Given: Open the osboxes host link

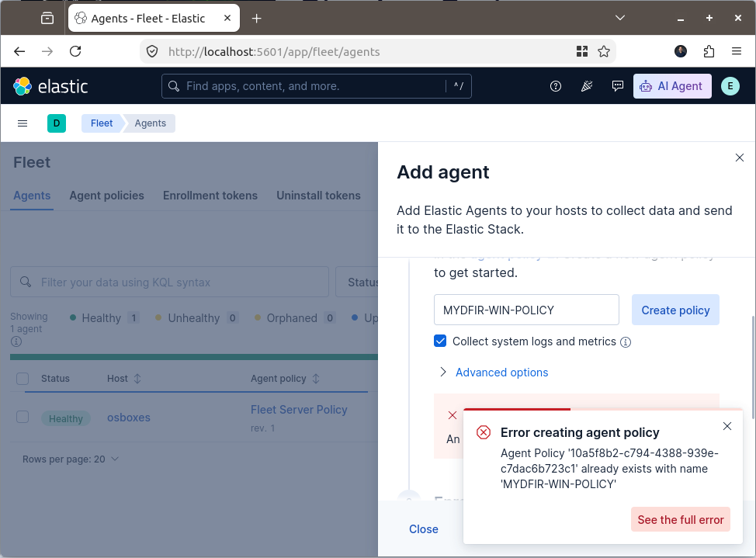Looking at the screenshot, I should pyautogui.click(x=129, y=418).
